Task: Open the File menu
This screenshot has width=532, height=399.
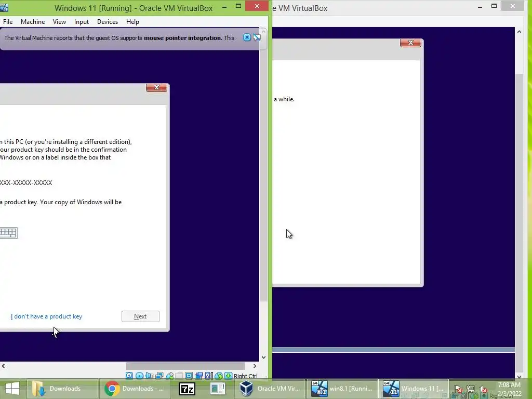Action: (8, 22)
